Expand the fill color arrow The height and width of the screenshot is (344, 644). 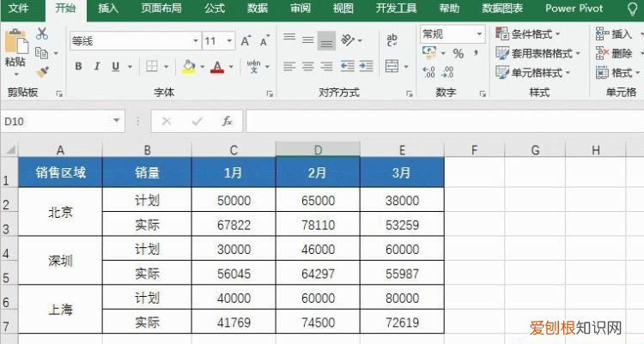coord(202,67)
